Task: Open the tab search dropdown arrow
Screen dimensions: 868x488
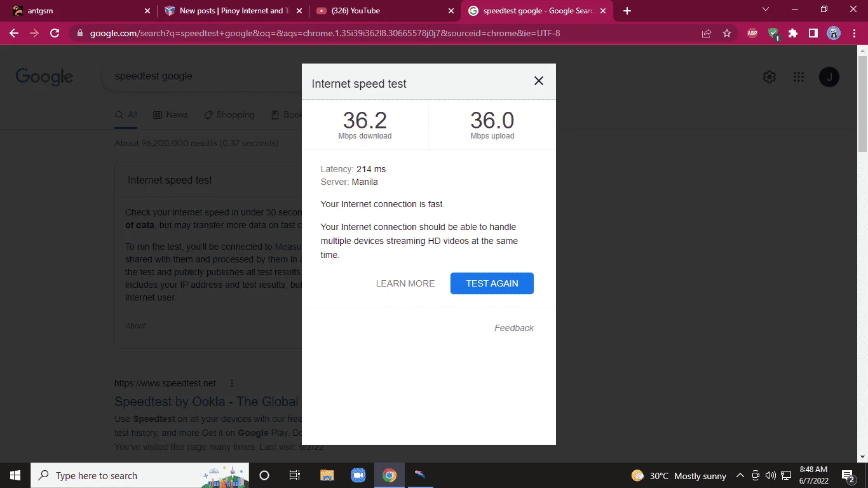Action: pyautogui.click(x=766, y=10)
